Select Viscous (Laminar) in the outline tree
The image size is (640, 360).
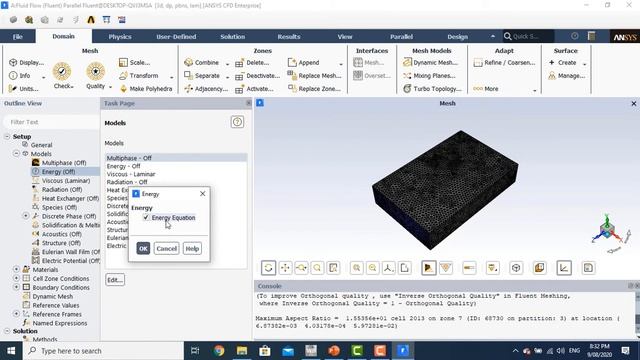66,180
